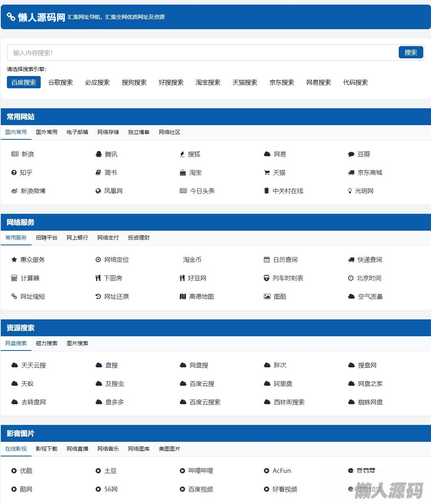
Task: Click the calculator icon beside 计算器
Action: click(x=14, y=278)
